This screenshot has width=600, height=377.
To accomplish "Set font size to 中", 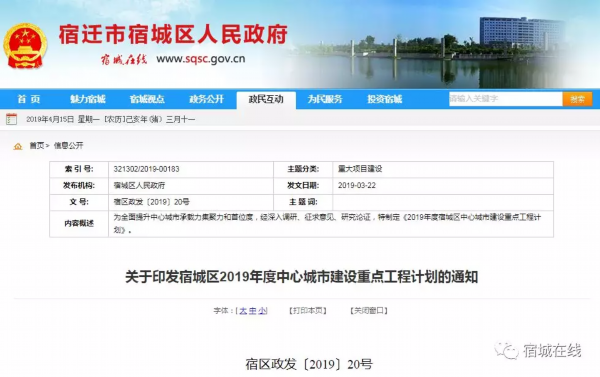I will pyautogui.click(x=253, y=311).
